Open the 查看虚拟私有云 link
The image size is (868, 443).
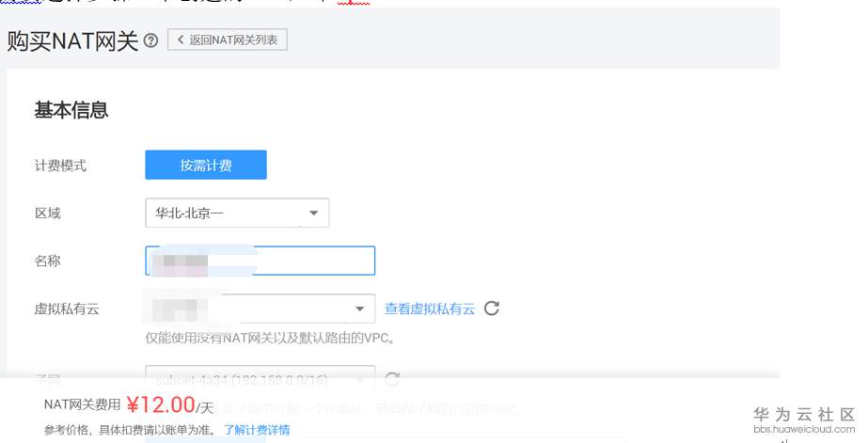pyautogui.click(x=430, y=309)
